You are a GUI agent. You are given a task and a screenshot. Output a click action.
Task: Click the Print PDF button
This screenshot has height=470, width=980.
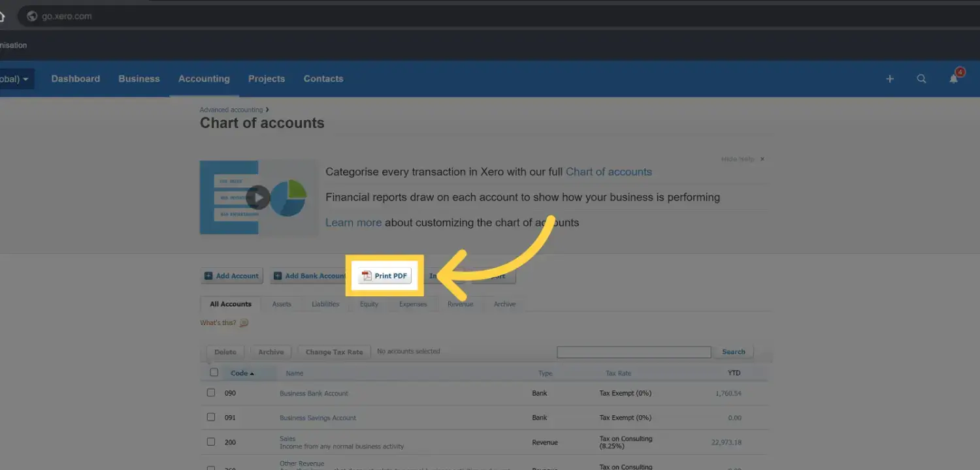[385, 276]
